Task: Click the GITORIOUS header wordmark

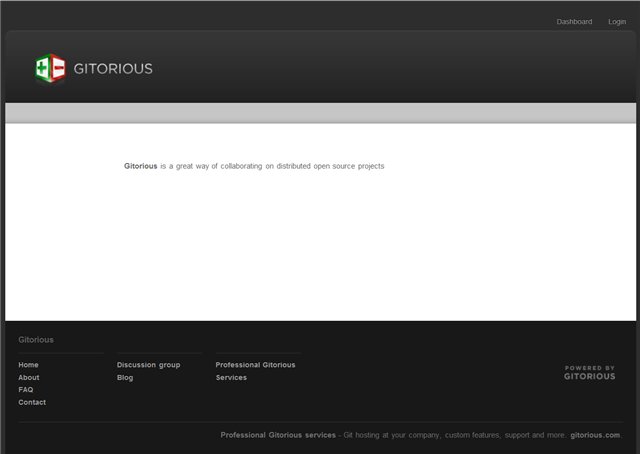Action: point(113,69)
